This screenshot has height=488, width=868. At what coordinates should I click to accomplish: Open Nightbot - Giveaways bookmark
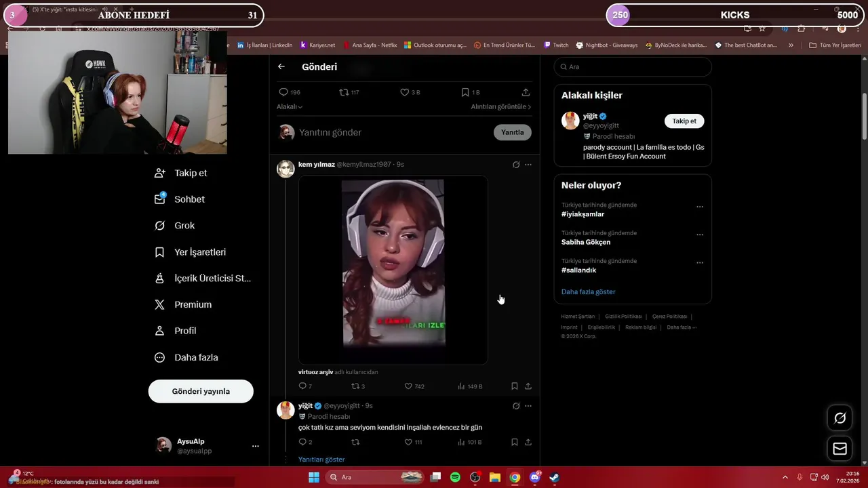[x=607, y=45]
